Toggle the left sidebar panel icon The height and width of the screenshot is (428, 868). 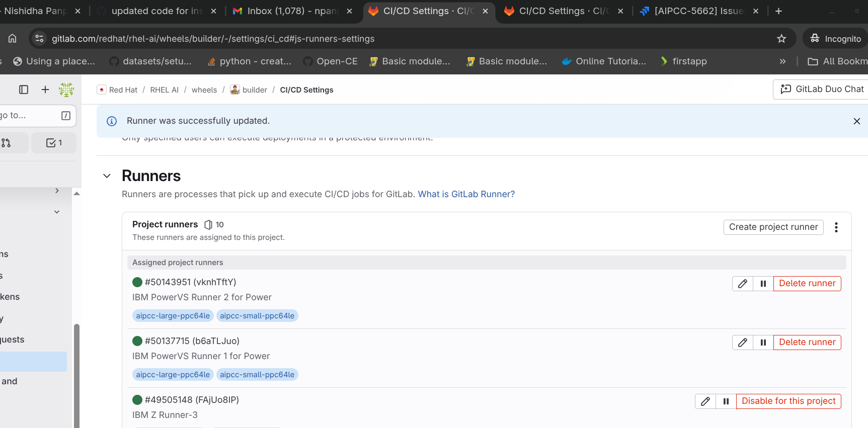[24, 90]
